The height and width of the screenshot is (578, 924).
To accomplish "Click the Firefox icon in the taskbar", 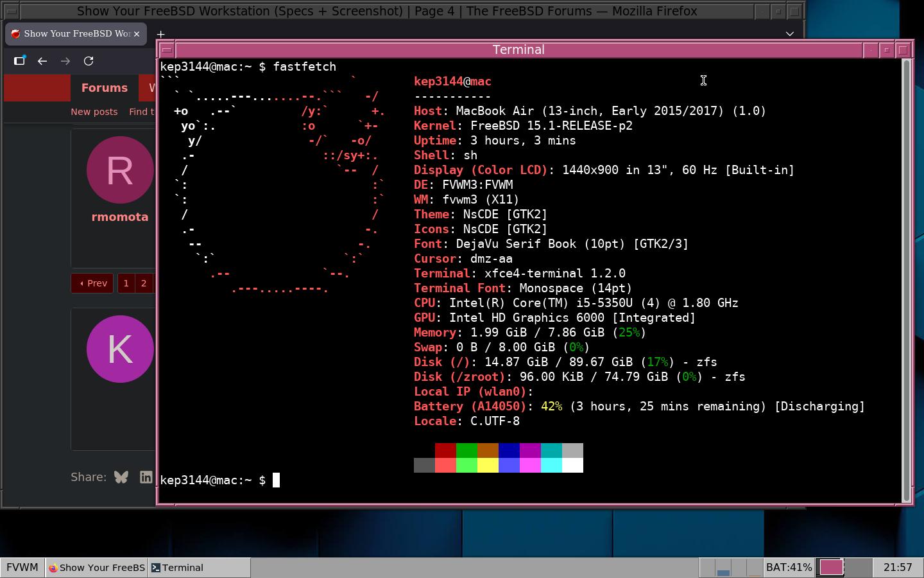I will click(x=53, y=568).
